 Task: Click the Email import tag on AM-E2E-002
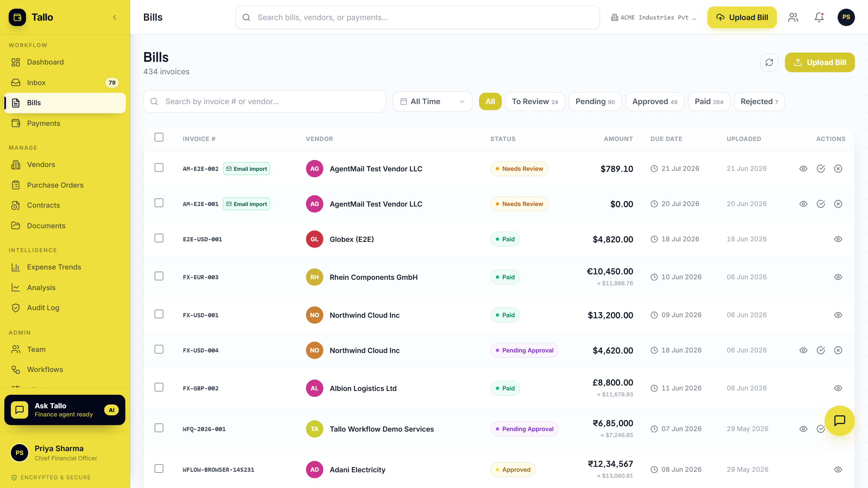pos(247,169)
